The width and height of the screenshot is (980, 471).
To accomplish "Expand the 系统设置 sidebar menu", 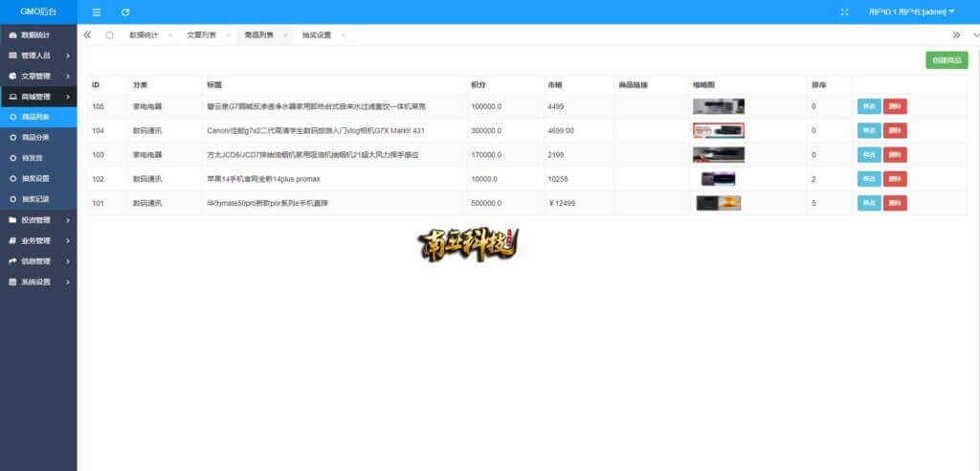I will (x=38, y=281).
